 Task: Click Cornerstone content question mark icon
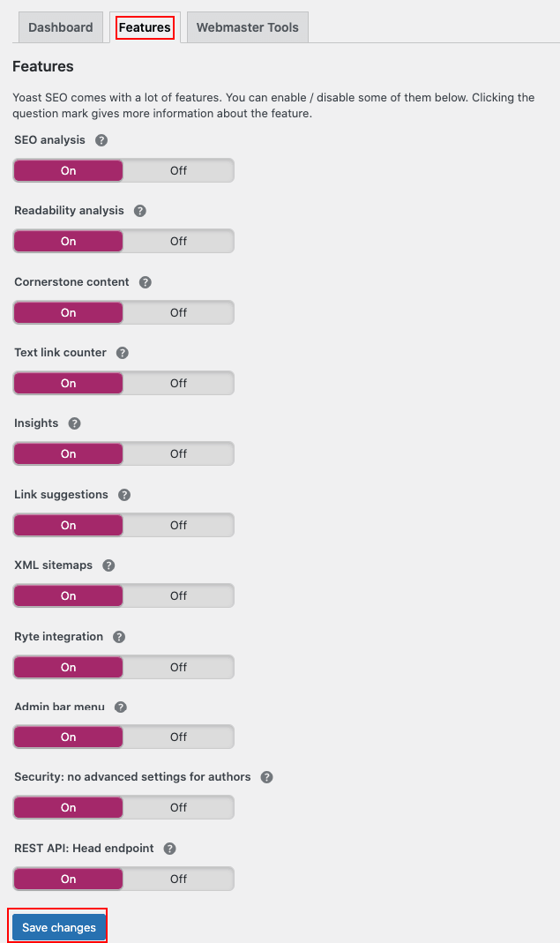[x=146, y=282]
